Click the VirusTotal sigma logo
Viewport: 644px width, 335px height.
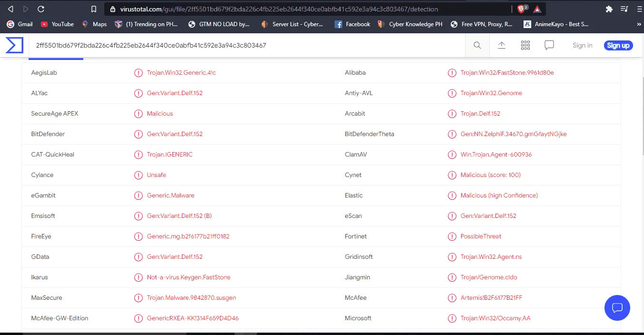coord(14,45)
